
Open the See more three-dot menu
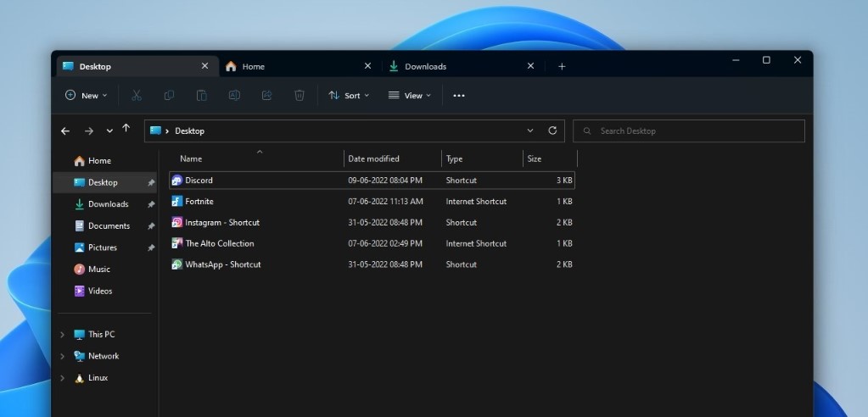click(459, 96)
